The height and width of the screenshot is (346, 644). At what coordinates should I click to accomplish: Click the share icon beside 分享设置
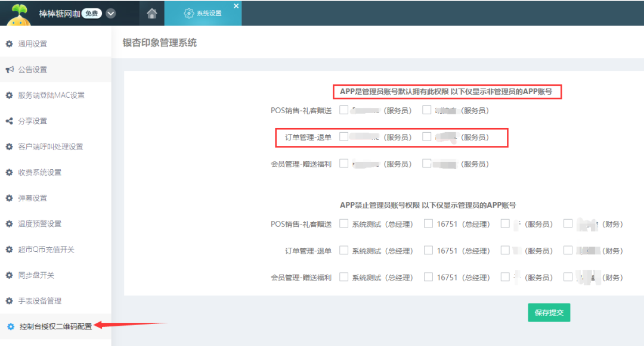point(9,121)
